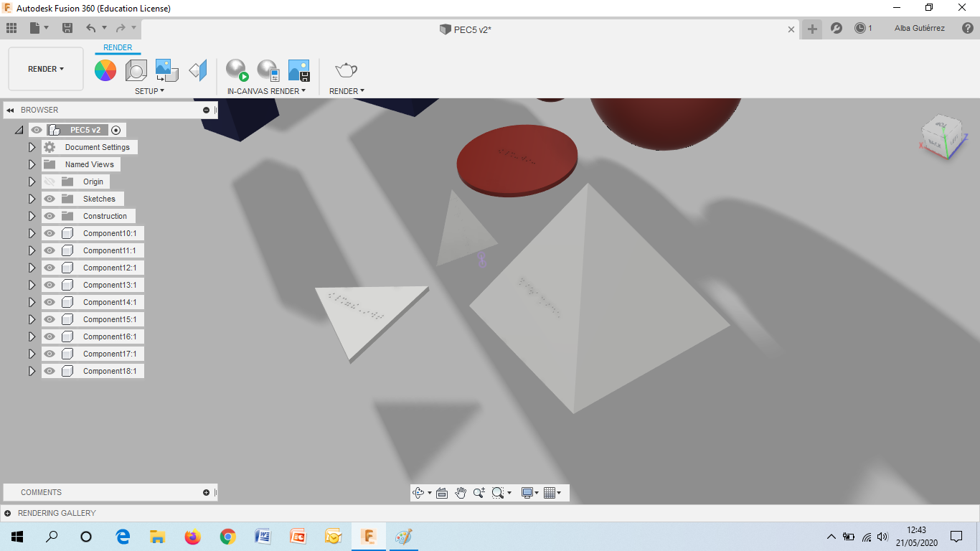980x551 pixels.
Task: Expand Component11:1 tree node
Action: click(x=32, y=250)
